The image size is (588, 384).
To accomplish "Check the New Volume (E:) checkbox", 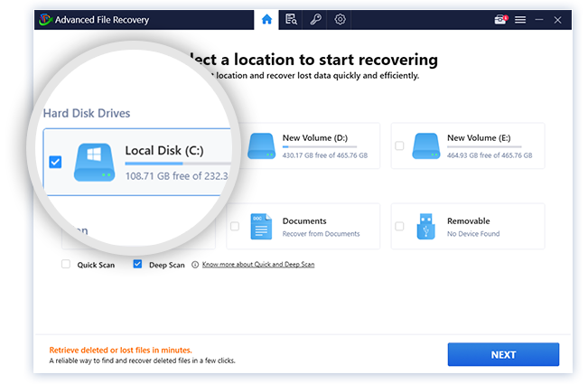I will coord(399,145).
